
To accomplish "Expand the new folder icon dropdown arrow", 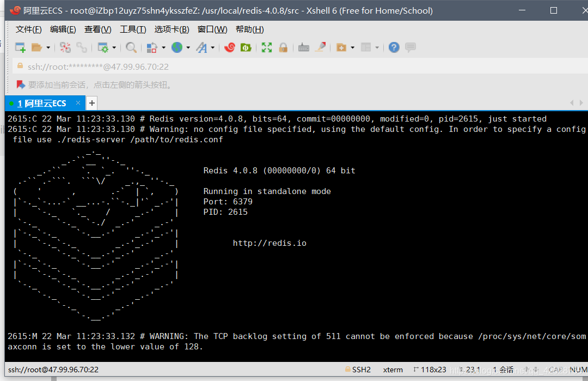I will (352, 47).
